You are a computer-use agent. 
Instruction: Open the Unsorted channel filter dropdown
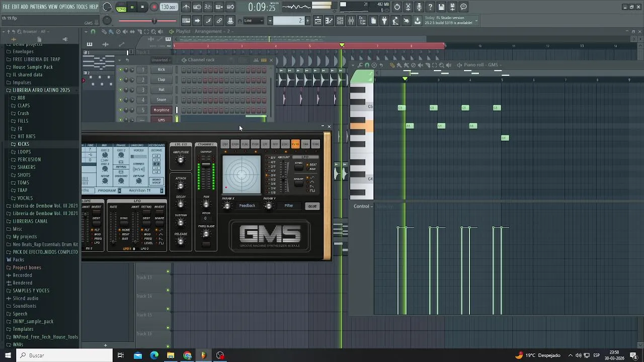160,60
